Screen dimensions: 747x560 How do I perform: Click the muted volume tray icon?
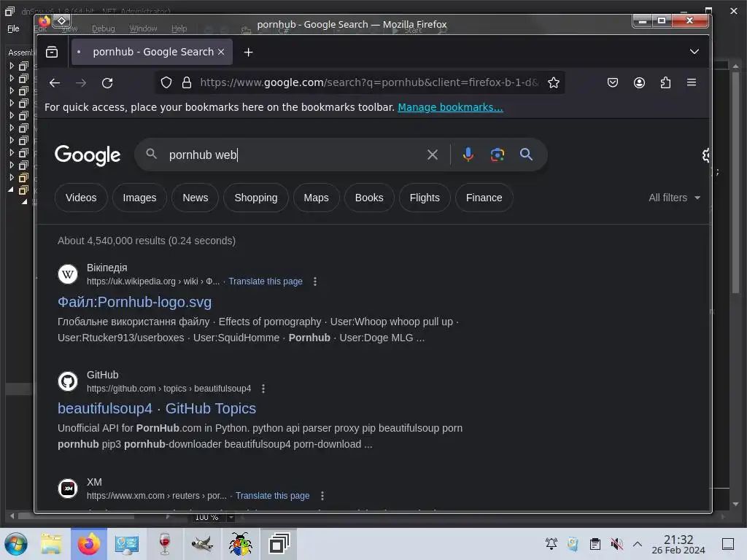click(x=617, y=544)
